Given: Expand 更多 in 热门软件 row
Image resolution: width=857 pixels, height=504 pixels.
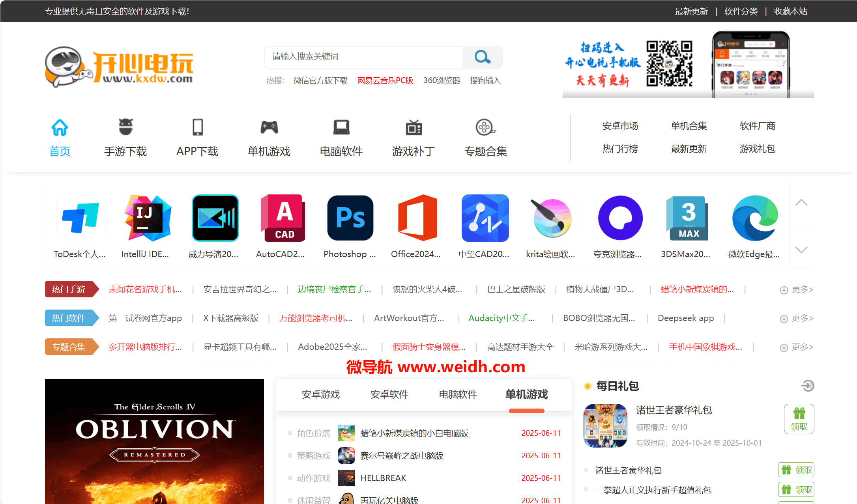Looking at the screenshot, I should (797, 318).
